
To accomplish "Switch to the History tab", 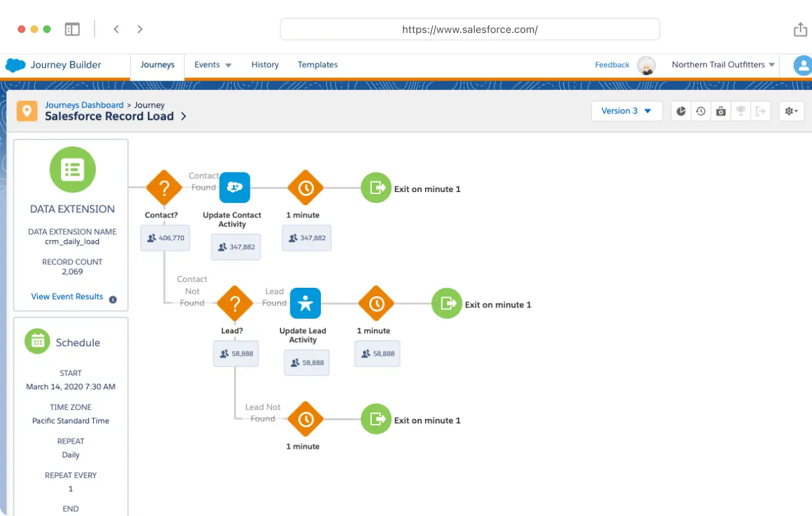I will pyautogui.click(x=265, y=65).
